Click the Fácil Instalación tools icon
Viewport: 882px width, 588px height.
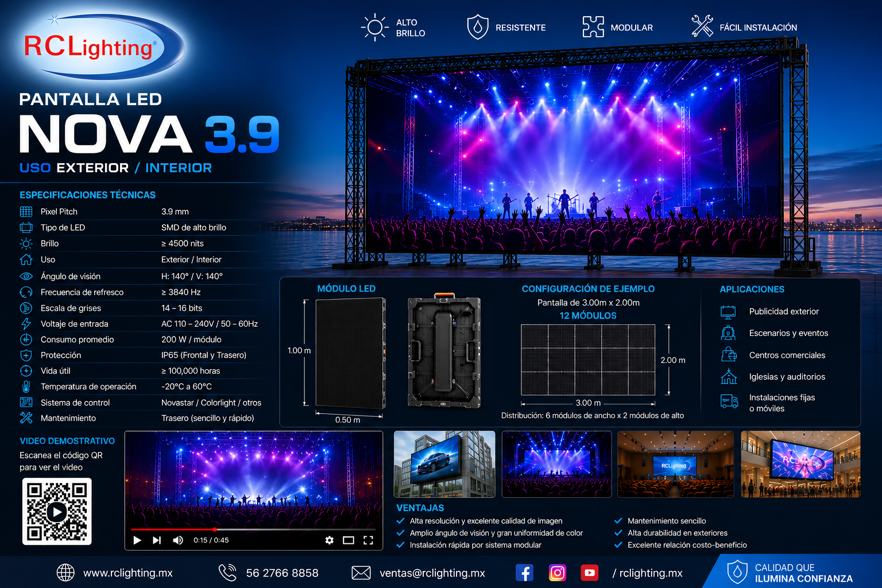702,26
